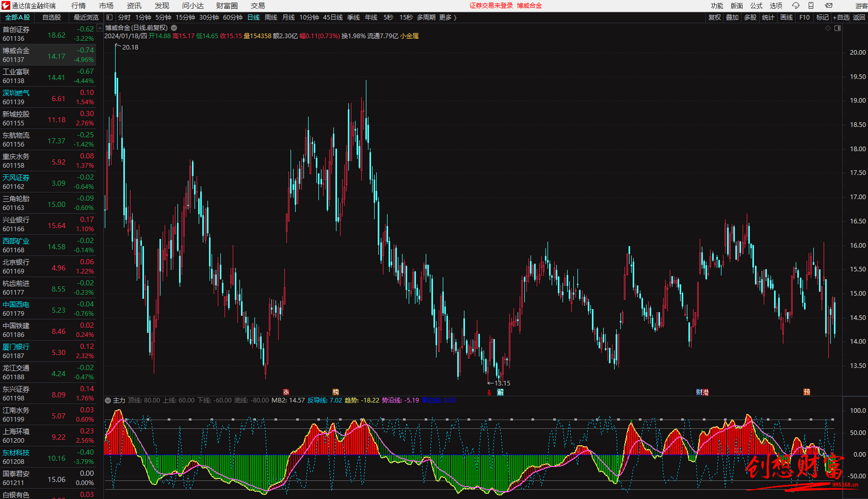868x499 pixels.
Task: Add the stock with +自选 button
Action: (x=841, y=18)
